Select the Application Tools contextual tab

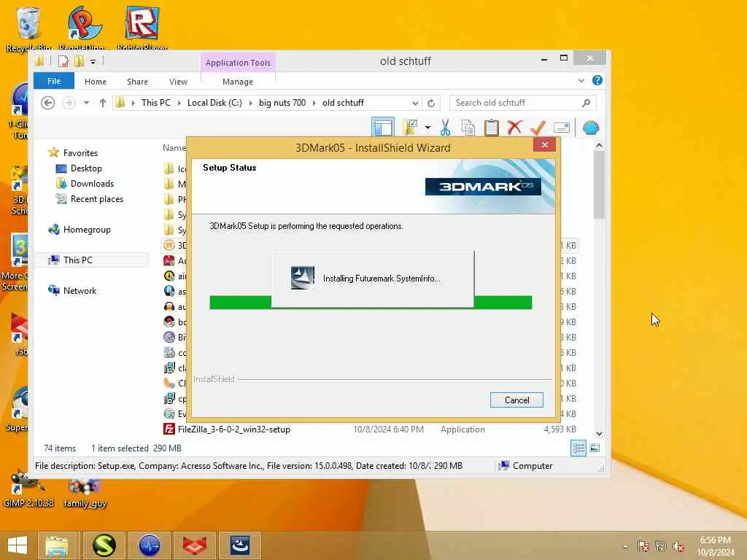pos(238,63)
